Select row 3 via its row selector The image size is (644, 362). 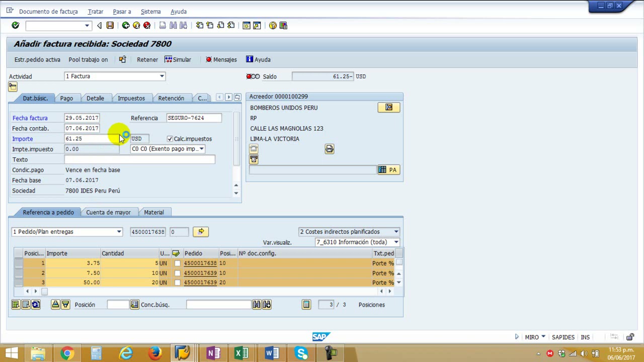(x=18, y=283)
